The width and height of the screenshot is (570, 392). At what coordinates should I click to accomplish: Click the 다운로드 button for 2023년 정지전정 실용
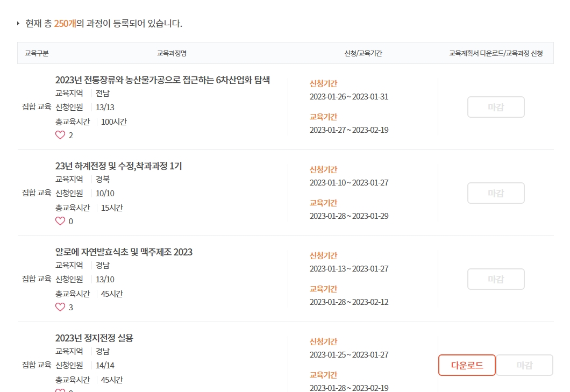(x=467, y=365)
